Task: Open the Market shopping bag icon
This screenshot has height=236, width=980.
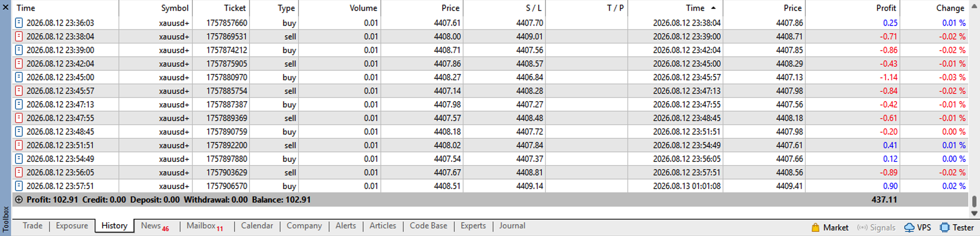Action: click(x=815, y=227)
